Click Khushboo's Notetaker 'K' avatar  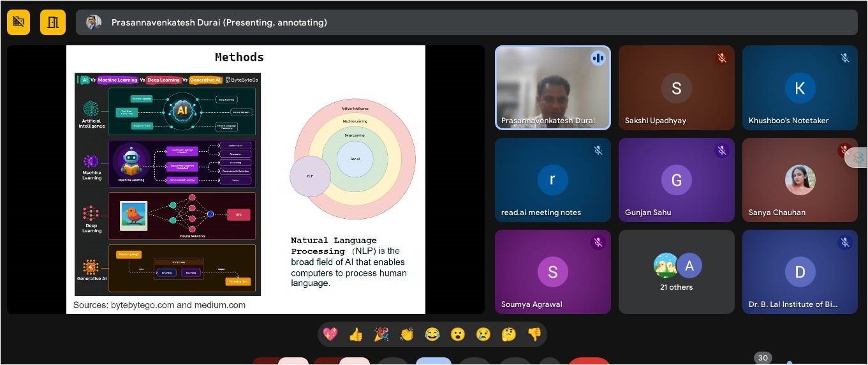coord(800,88)
